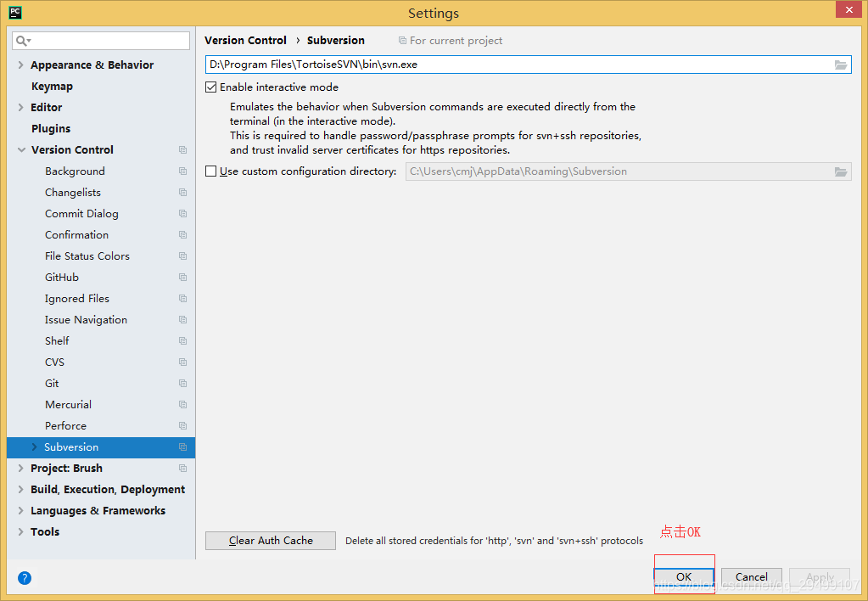Enable Use custom configuration directory checkbox
The height and width of the screenshot is (601, 868).
211,171
